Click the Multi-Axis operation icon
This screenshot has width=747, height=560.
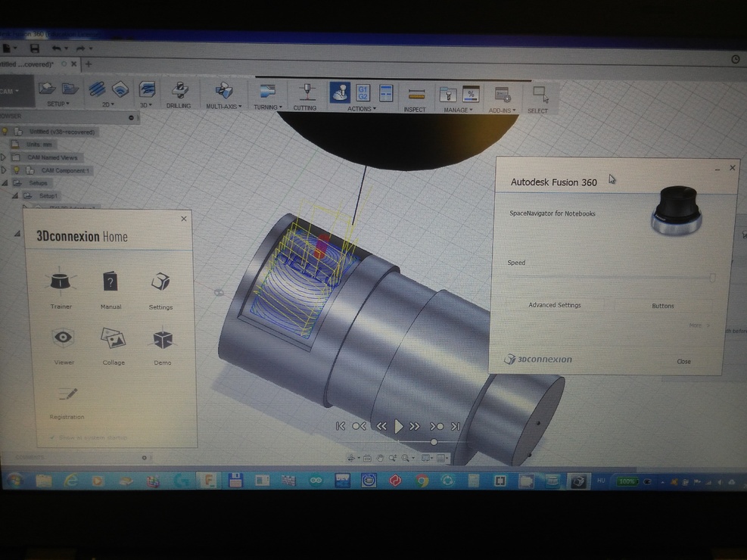pyautogui.click(x=223, y=91)
